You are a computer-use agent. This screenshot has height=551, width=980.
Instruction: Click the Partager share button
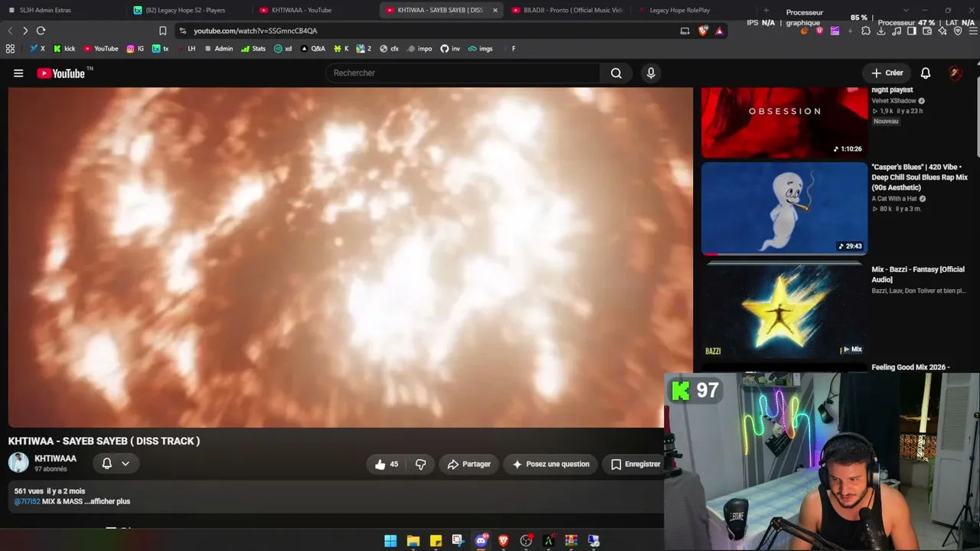469,464
